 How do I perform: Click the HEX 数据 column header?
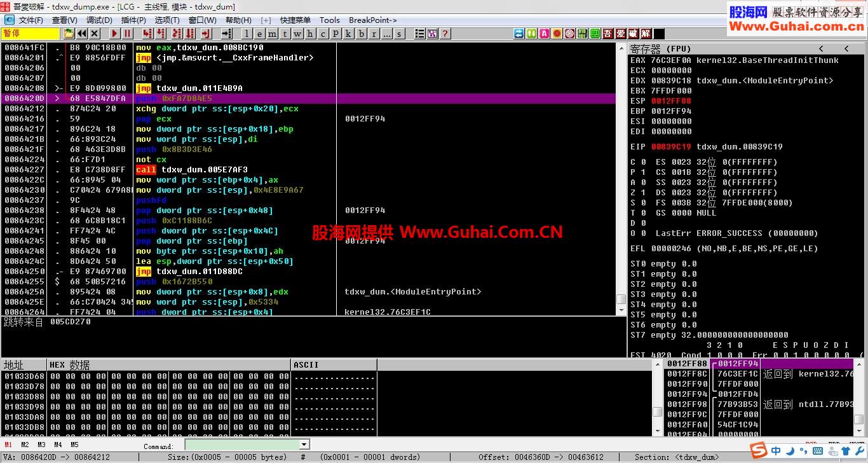pyautogui.click(x=169, y=364)
